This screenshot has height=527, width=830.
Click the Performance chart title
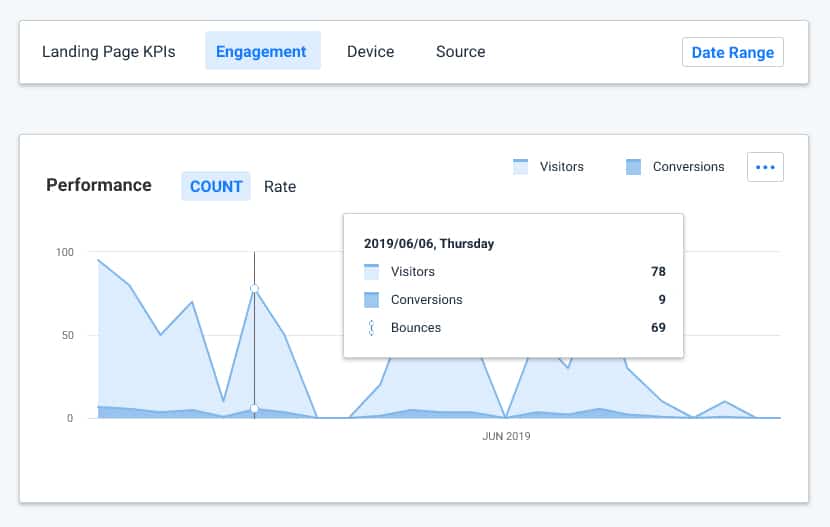pos(99,185)
